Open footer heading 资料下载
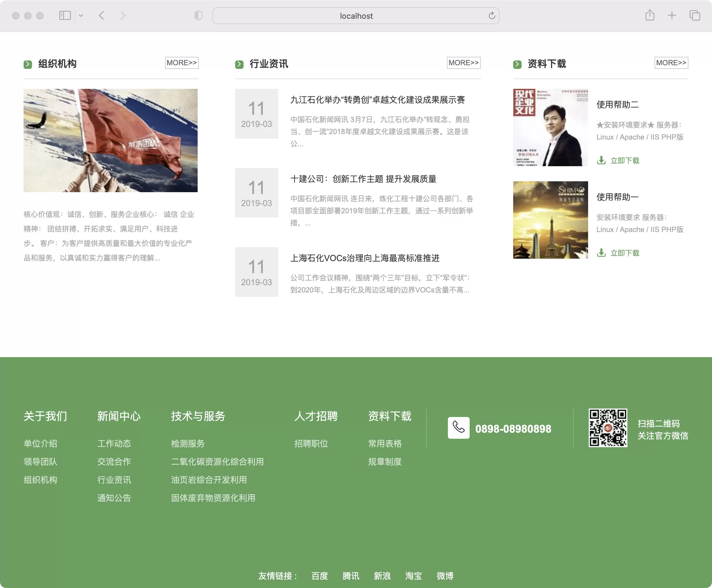Screen dimensions: 712x588 pos(390,416)
